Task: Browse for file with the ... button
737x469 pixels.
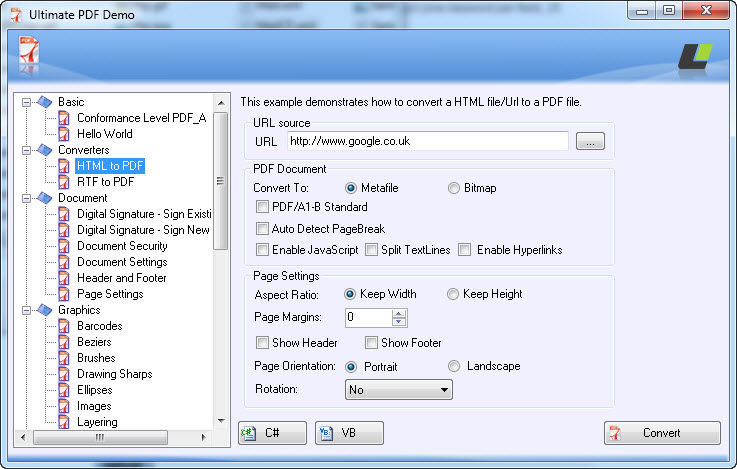Action: coord(590,141)
